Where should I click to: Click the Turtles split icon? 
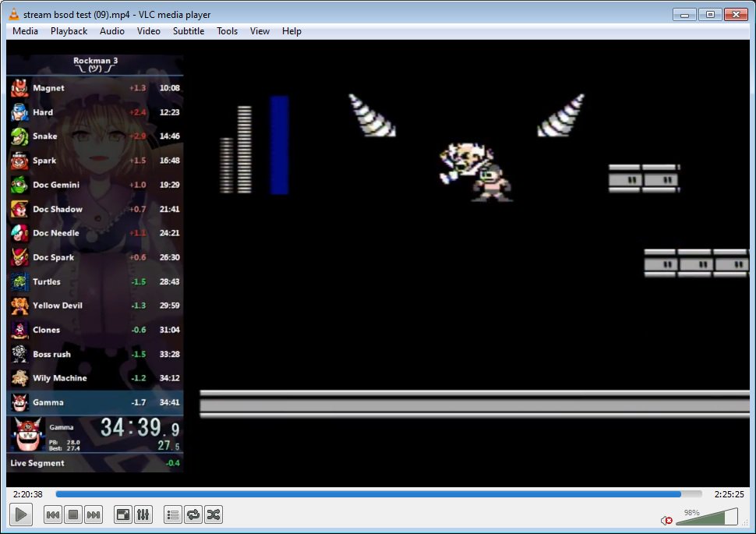19,281
